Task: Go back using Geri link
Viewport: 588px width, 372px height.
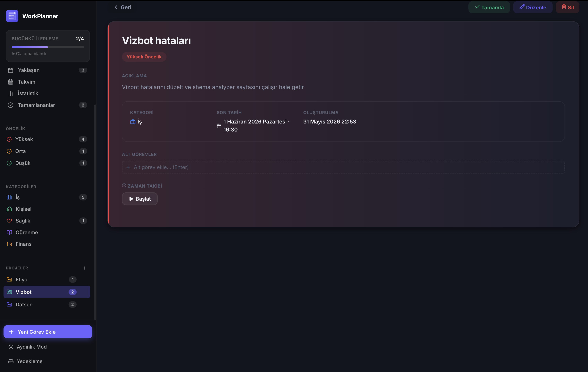Action: pos(123,7)
